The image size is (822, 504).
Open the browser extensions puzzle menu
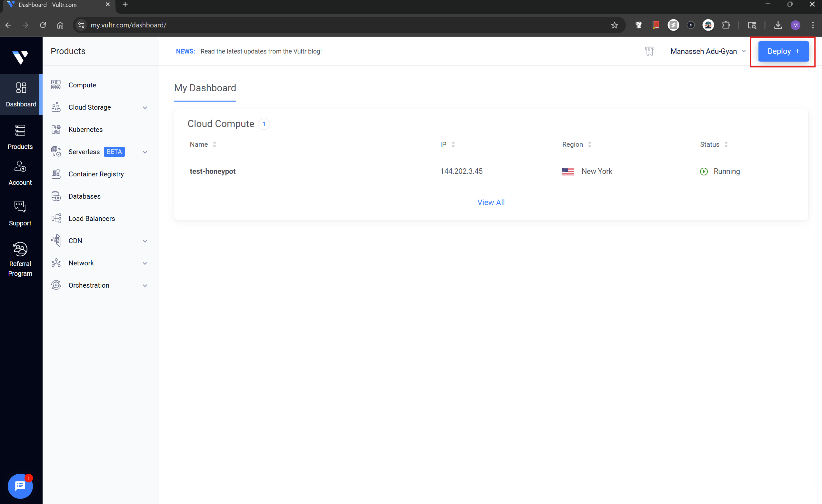pos(726,25)
